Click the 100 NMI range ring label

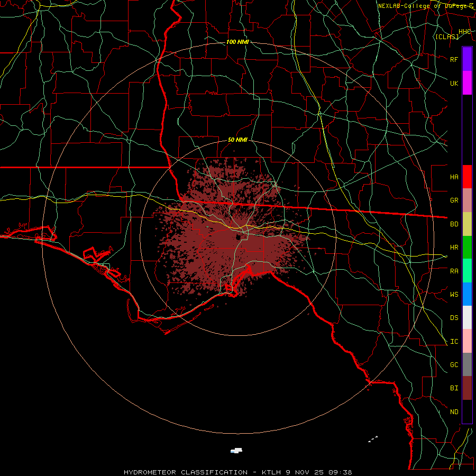tap(237, 42)
